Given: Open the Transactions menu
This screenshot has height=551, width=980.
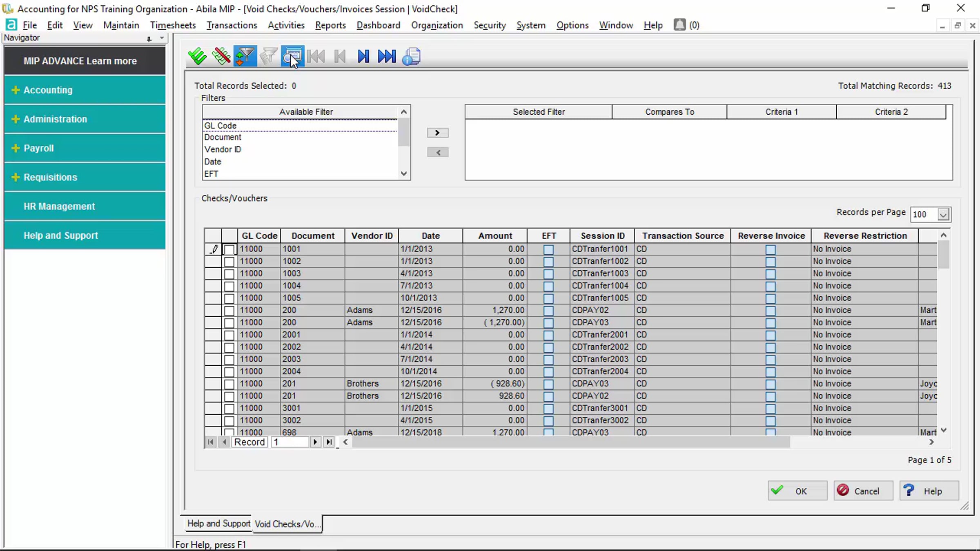Looking at the screenshot, I should point(232,25).
